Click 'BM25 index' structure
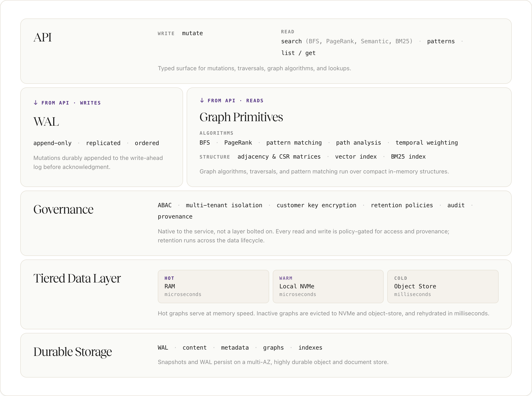Screen dimensions: 532x396 click(x=408, y=157)
